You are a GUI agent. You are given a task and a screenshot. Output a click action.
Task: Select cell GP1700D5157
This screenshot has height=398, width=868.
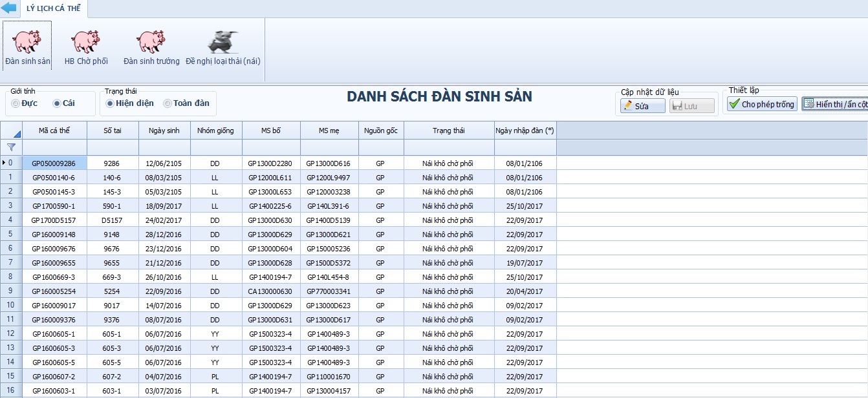(54, 220)
